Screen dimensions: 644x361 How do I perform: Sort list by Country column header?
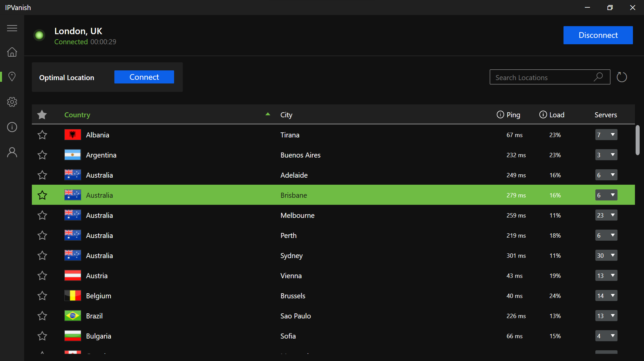tap(77, 115)
